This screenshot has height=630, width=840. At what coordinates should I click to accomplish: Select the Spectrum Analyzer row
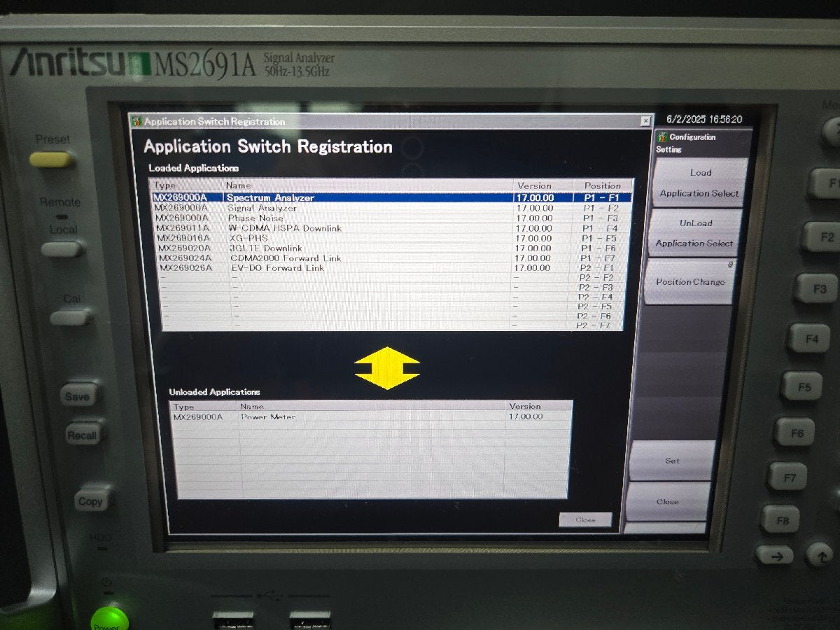pyautogui.click(x=392, y=197)
